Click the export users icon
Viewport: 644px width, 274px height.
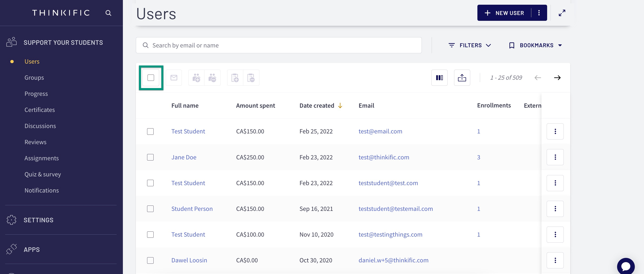(462, 78)
